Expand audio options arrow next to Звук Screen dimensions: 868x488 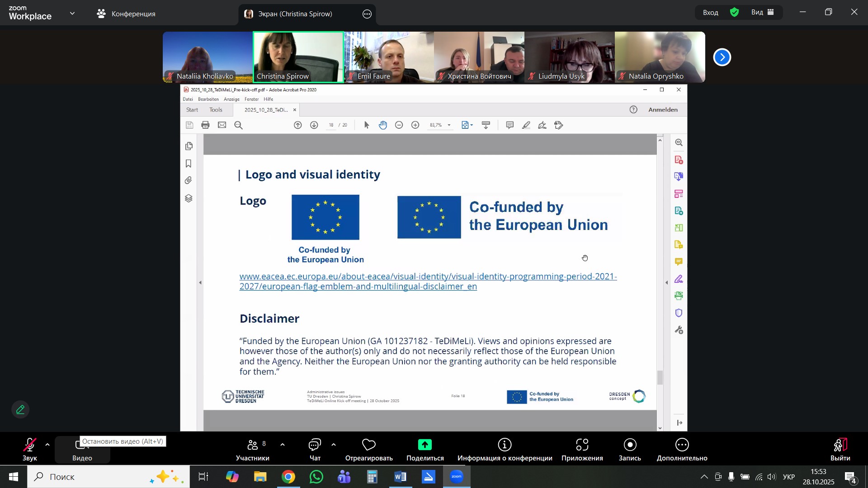click(47, 445)
